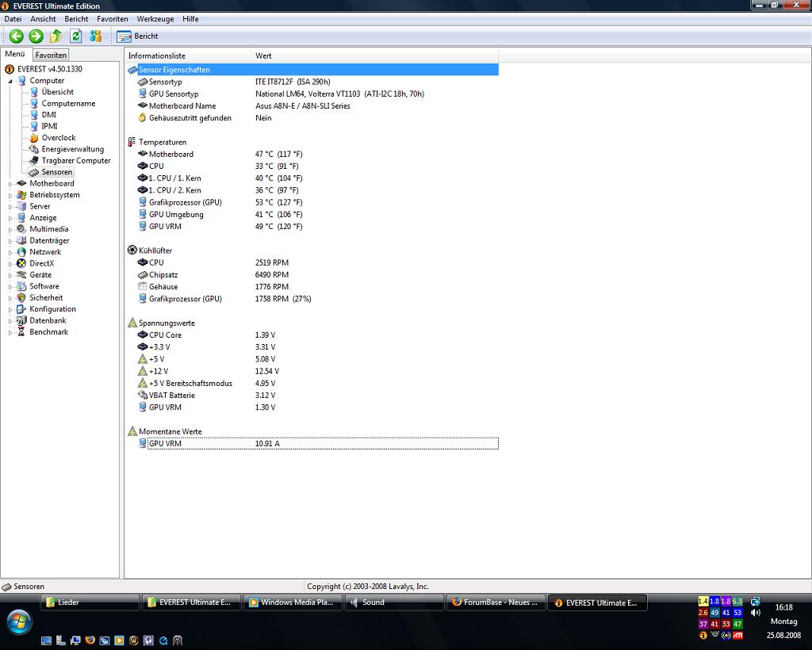Click the Gehäusezutritt gefunden lock icon

(x=143, y=117)
